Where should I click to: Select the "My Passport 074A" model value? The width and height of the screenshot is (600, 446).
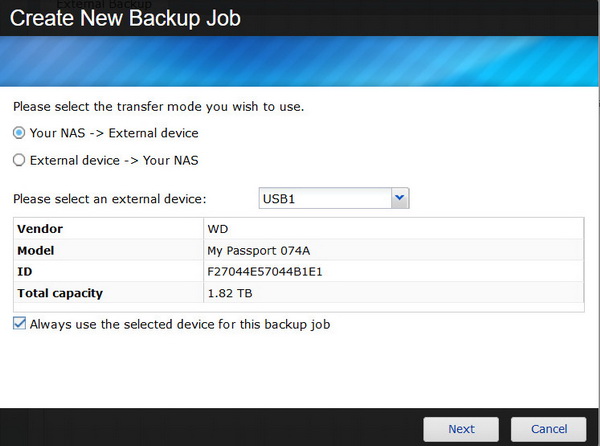coord(258,250)
